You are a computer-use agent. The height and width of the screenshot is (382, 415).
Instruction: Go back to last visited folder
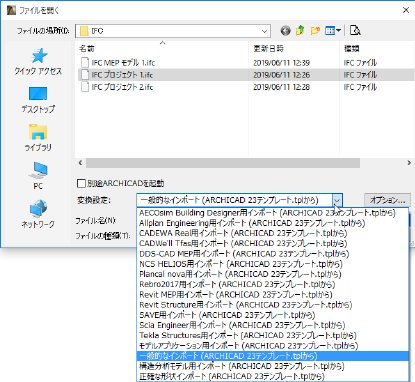click(285, 31)
